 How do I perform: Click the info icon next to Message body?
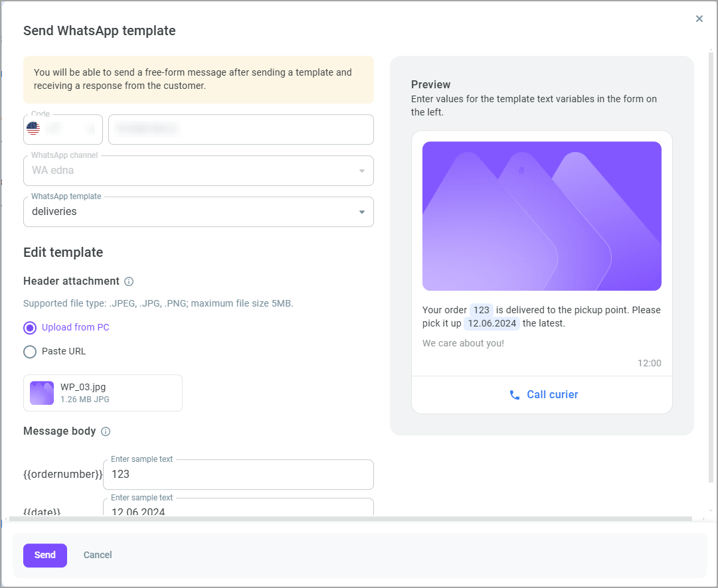(x=106, y=431)
